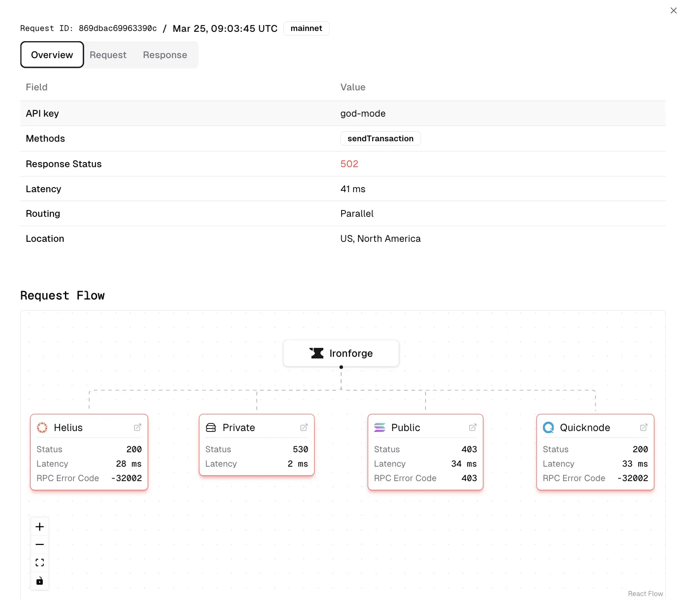
Task: Open Private node external link icon
Action: click(304, 428)
